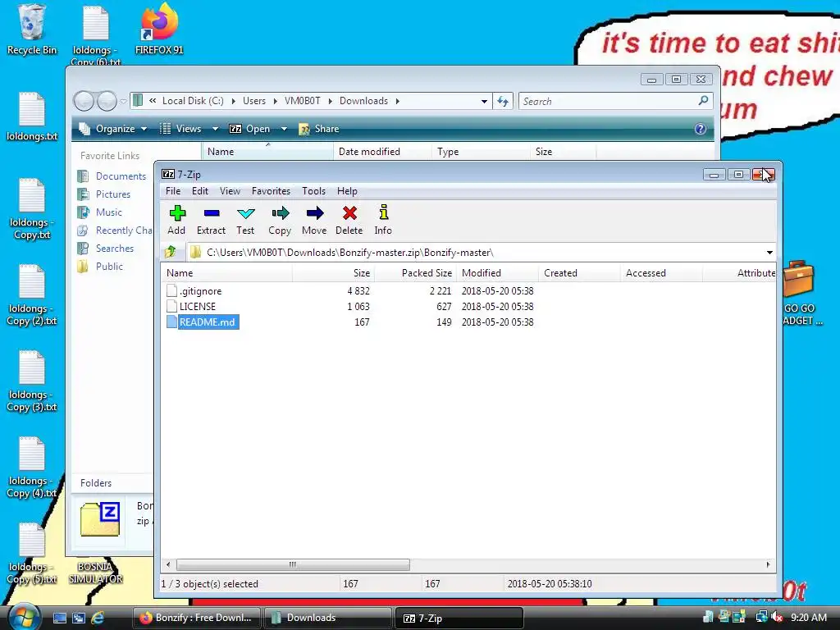Click the 7-Zip horizontal scrollbar thumb

293,564
